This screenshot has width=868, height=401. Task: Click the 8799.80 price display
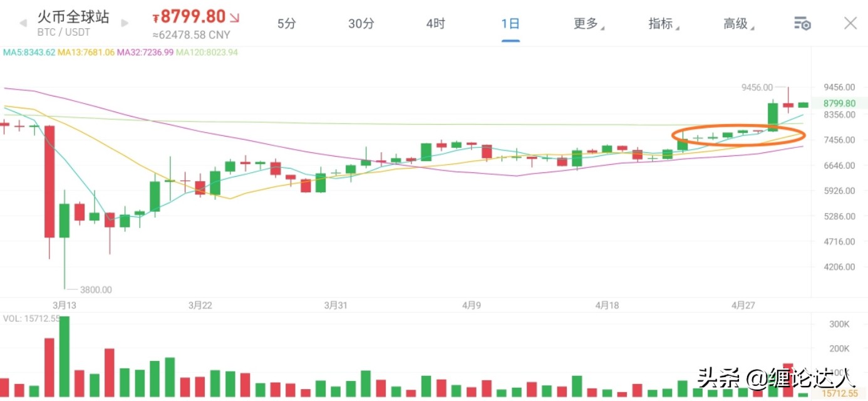194,17
